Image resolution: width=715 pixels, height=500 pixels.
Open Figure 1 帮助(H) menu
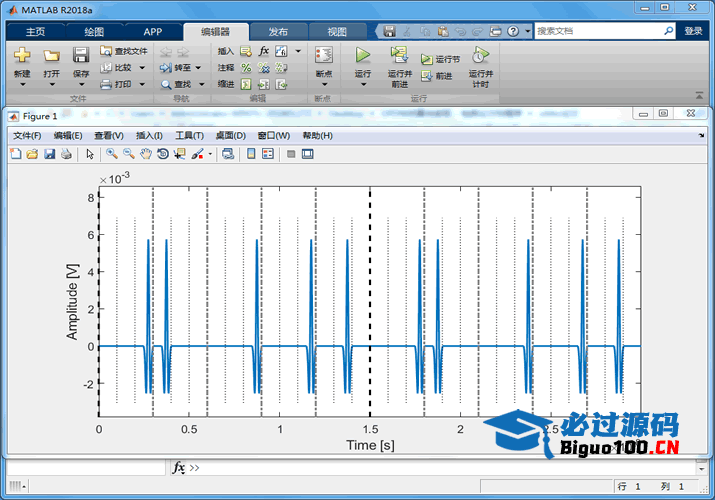pos(317,136)
